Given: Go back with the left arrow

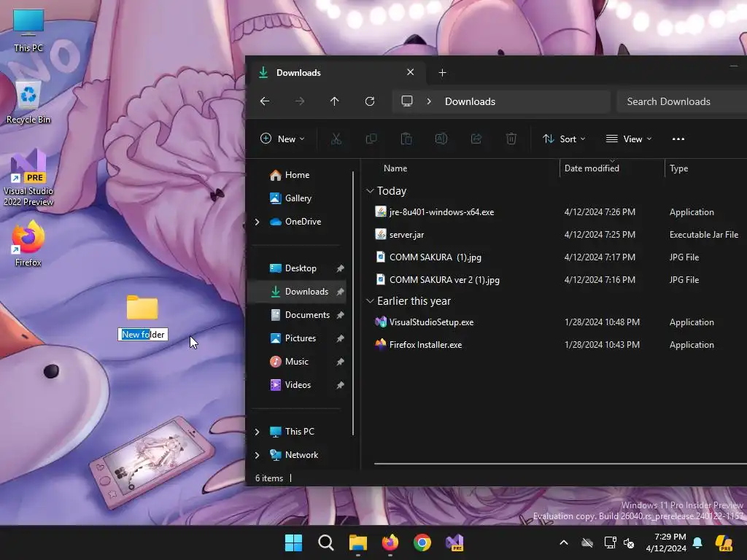Looking at the screenshot, I should coord(265,101).
